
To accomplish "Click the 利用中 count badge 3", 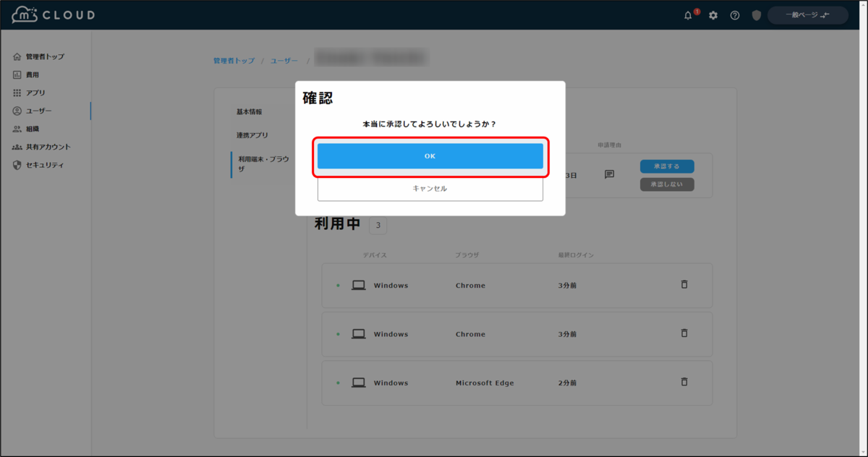I will tap(378, 226).
